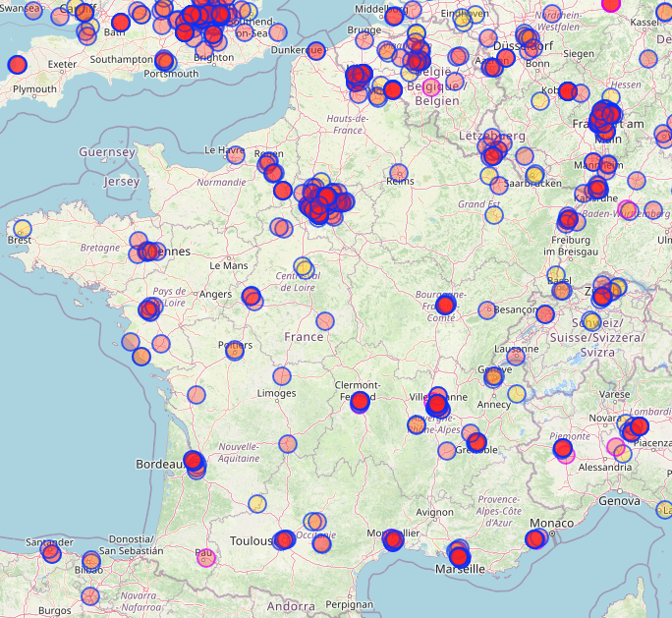Click the marker above Burgos
This screenshot has width=672, height=618.
click(x=90, y=595)
